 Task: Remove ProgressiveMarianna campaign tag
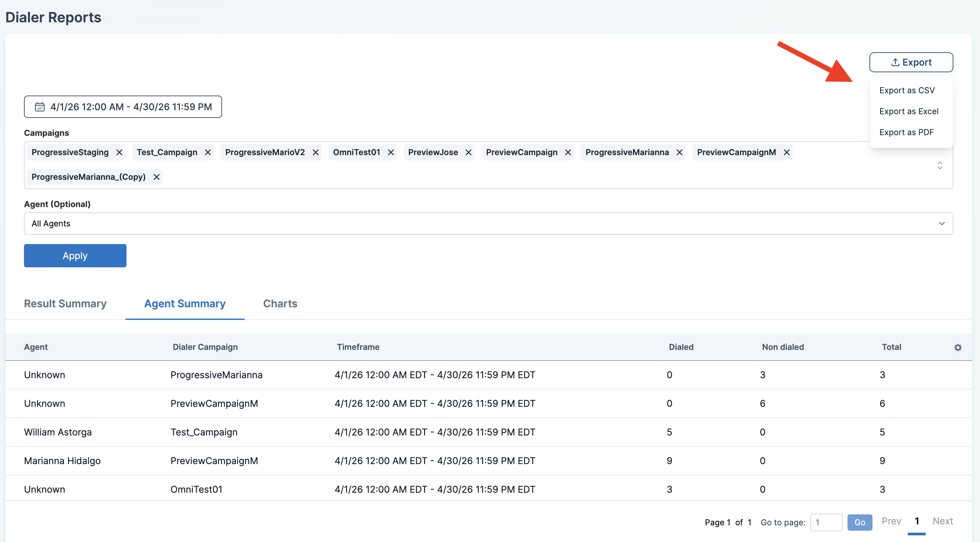tap(679, 152)
